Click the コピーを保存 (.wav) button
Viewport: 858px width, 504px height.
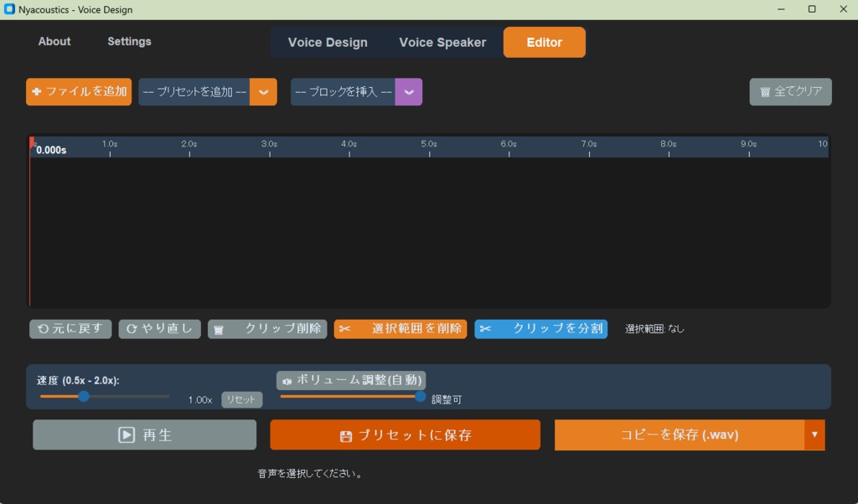pos(680,435)
